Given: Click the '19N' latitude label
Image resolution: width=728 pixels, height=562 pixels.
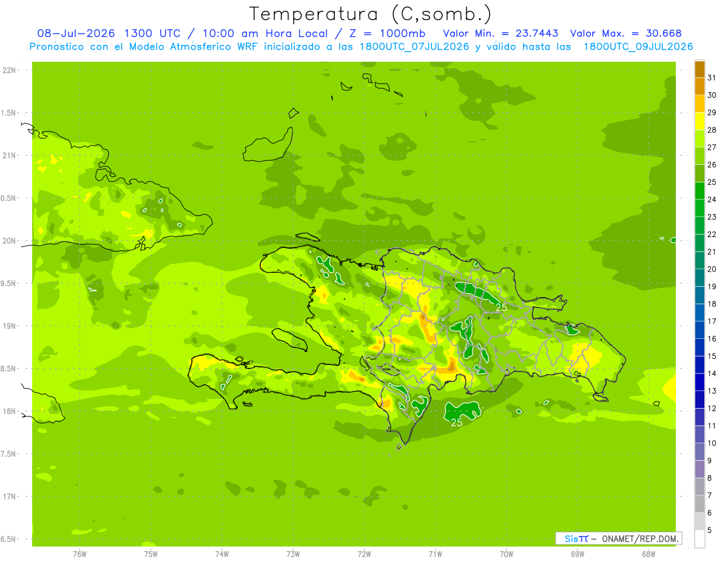Looking at the screenshot, I should [x=9, y=326].
